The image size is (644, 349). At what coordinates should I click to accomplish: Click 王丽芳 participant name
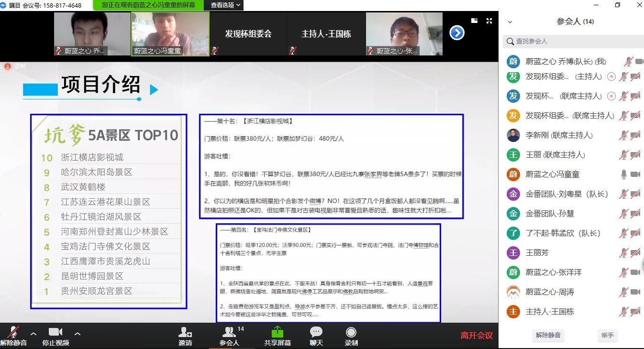(x=537, y=253)
